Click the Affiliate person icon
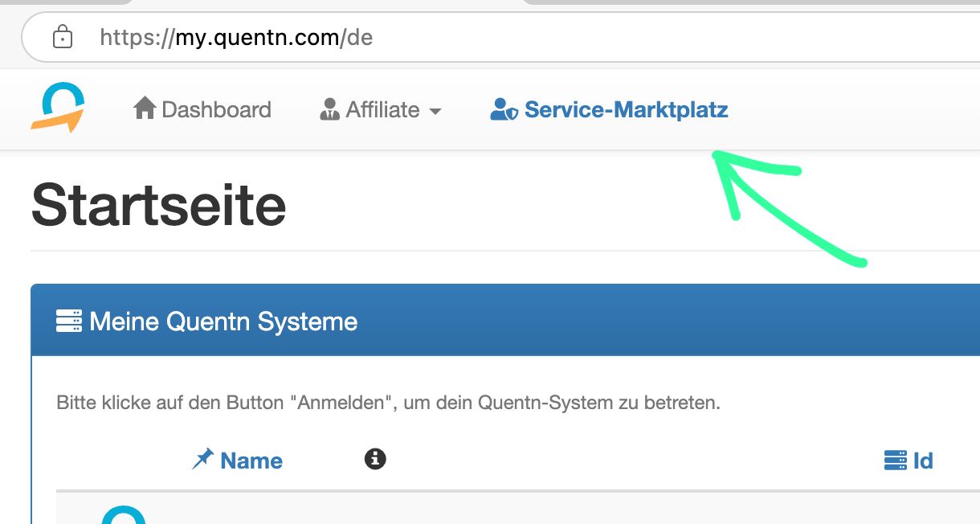 coord(329,109)
